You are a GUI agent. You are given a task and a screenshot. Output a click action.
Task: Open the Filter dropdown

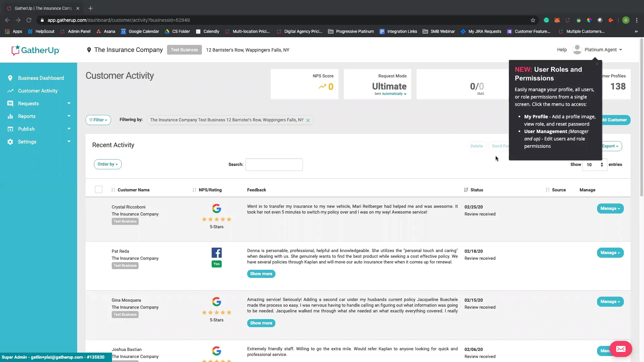point(98,120)
